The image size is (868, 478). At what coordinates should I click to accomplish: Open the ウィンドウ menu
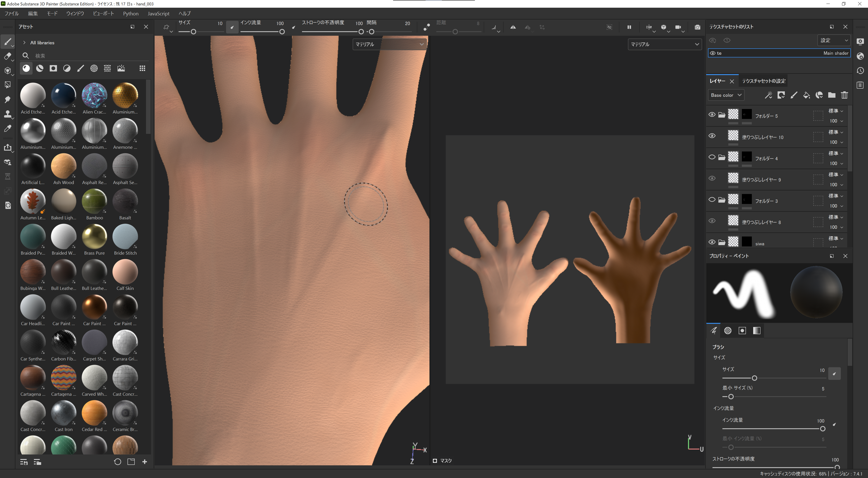coord(75,14)
